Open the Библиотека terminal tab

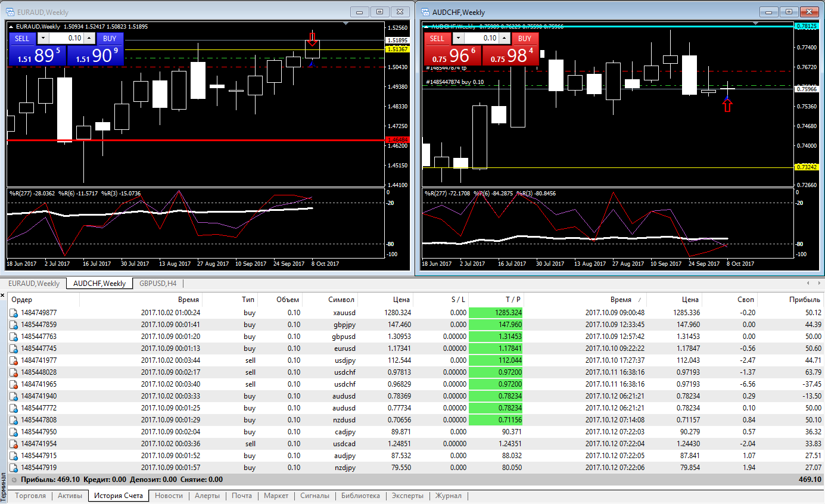[360, 496]
